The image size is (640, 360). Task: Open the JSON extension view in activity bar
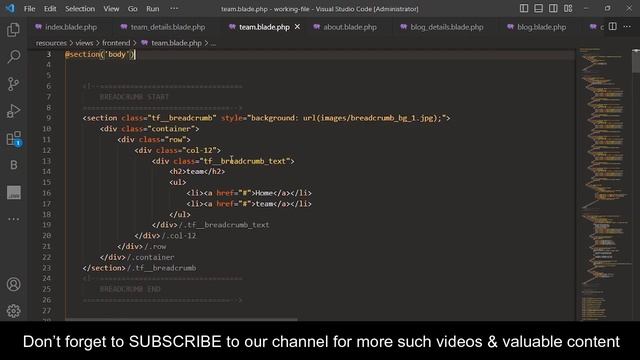[13, 192]
